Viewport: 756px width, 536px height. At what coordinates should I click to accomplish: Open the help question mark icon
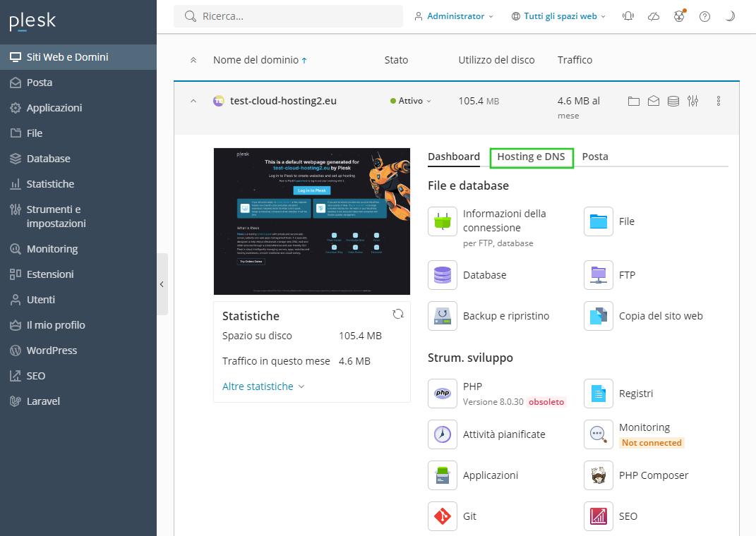pos(704,16)
